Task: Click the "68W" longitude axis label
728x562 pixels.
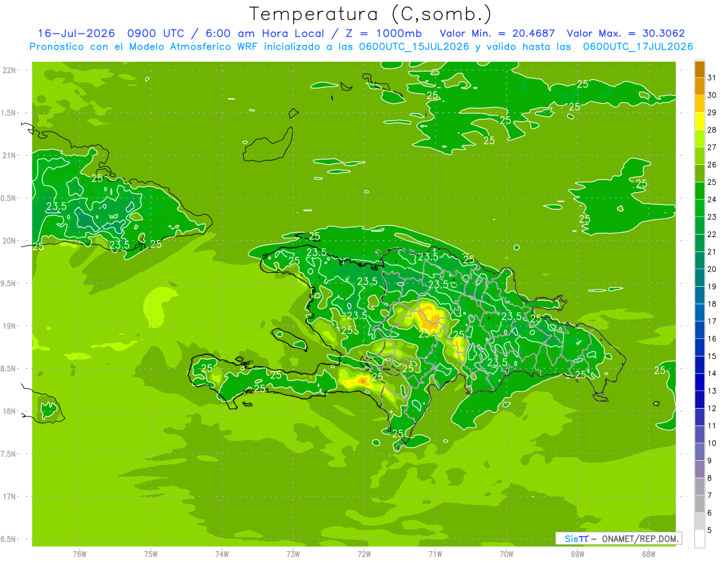Action: pos(649,554)
